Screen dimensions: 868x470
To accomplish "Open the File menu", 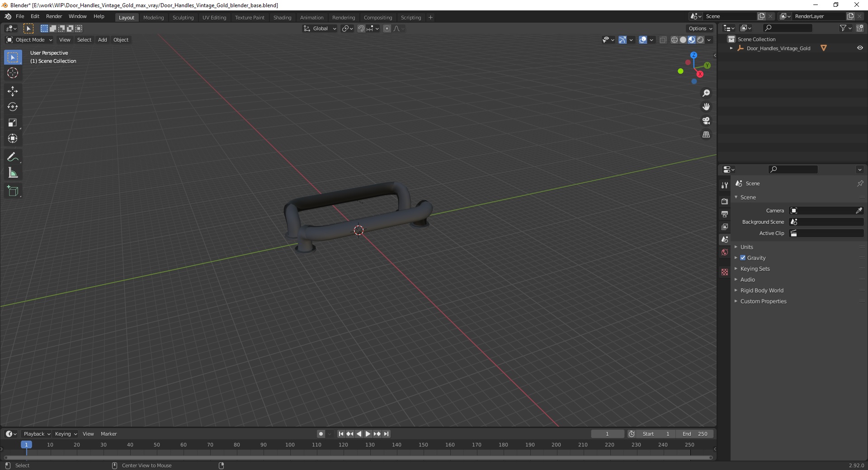I will (20, 16).
